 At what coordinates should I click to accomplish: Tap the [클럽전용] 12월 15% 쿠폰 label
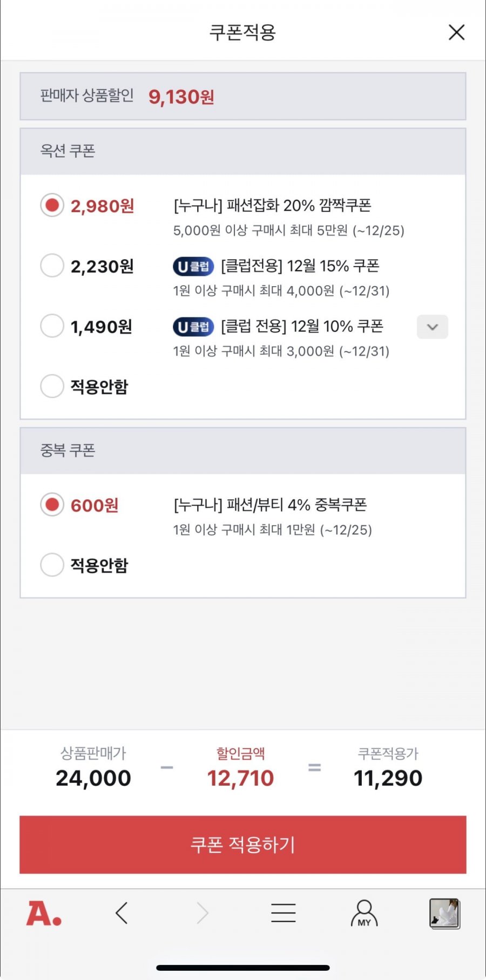point(300,266)
